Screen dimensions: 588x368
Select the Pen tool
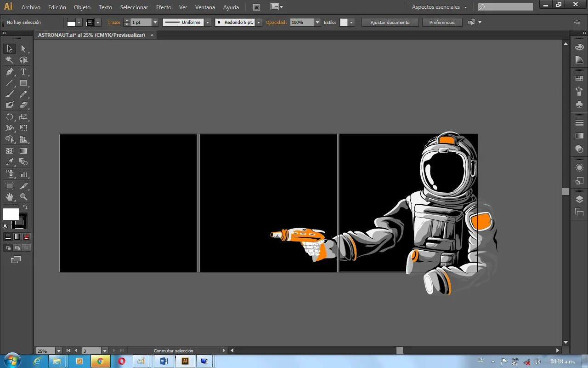[x=10, y=72]
